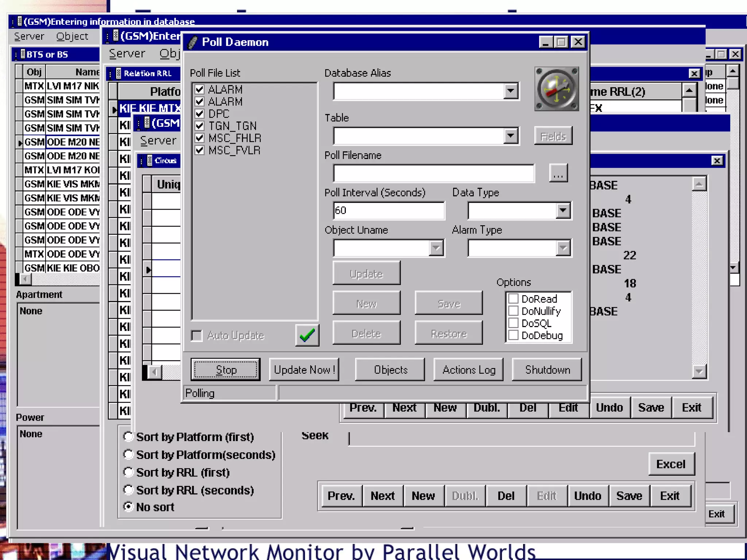Viewport: 747px width, 560px height.
Task: Click the Poll Interval (Seconds) field
Action: coord(389,210)
